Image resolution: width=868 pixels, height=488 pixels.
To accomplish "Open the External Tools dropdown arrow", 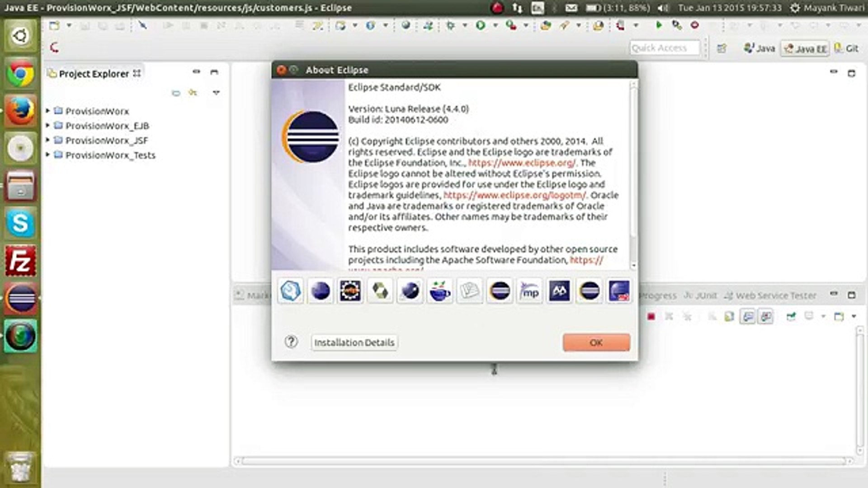I will click(526, 25).
